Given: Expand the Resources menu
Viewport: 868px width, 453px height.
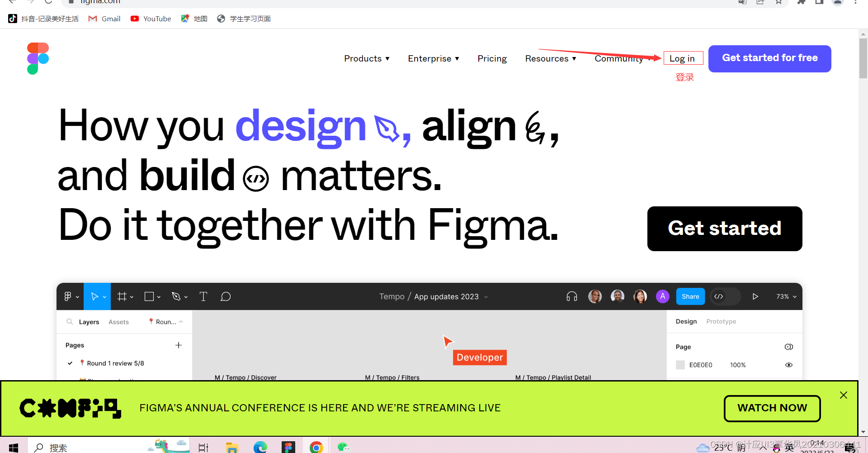Looking at the screenshot, I should coord(551,58).
